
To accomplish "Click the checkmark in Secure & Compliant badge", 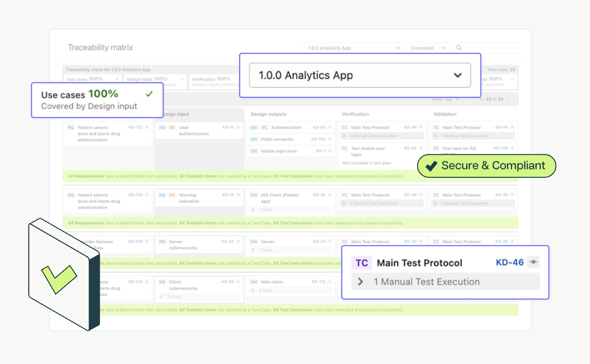I will [431, 166].
